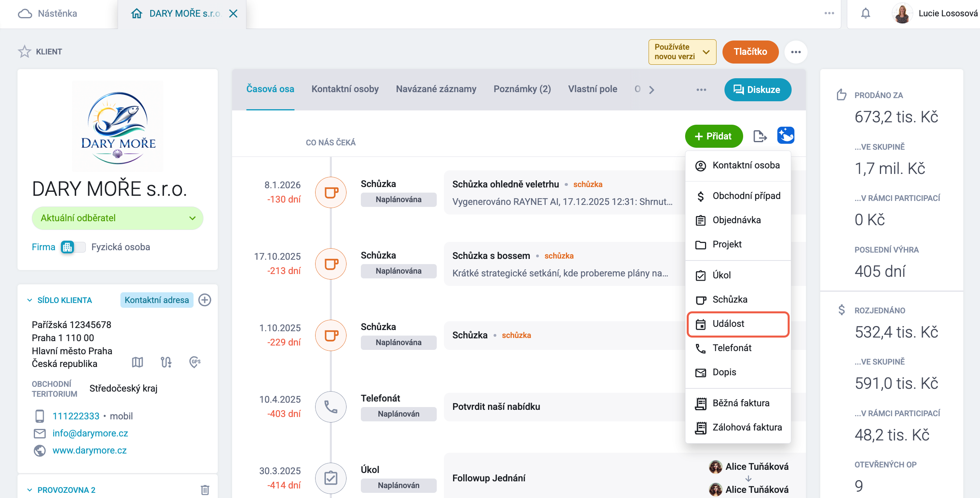Open tab bar three-dots menu at top
Viewport: 980px width, 498px height.
[x=829, y=14]
